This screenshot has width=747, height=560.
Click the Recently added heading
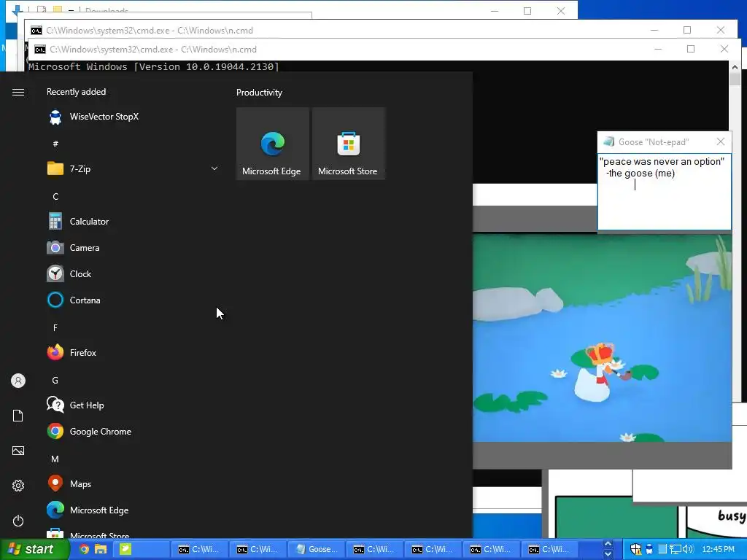76,92
